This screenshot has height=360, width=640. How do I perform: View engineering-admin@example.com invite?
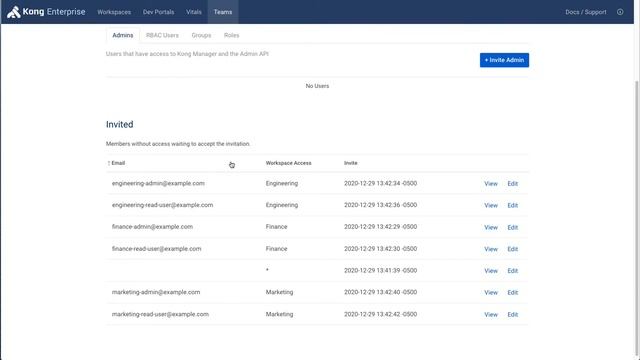click(x=491, y=184)
